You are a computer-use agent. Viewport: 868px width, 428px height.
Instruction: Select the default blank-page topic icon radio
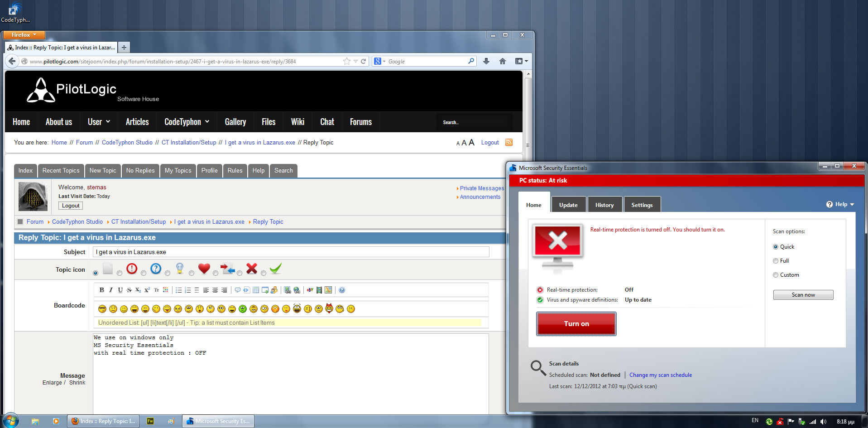[x=96, y=273]
